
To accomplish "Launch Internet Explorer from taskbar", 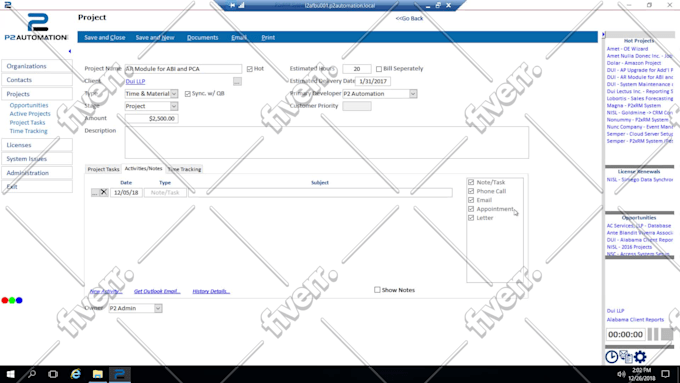I will click(x=75, y=374).
